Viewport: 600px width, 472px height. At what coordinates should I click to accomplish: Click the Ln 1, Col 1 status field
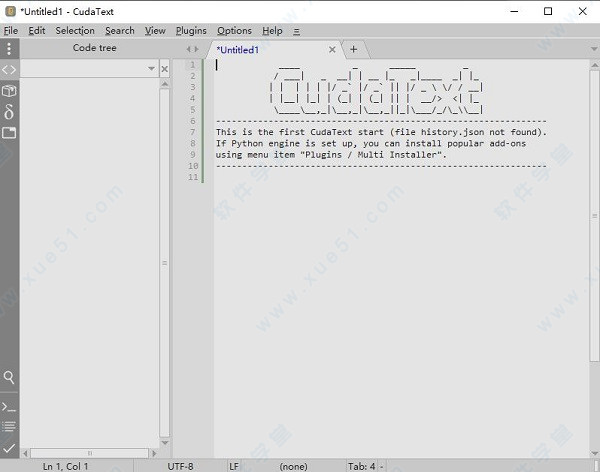pyautogui.click(x=66, y=466)
